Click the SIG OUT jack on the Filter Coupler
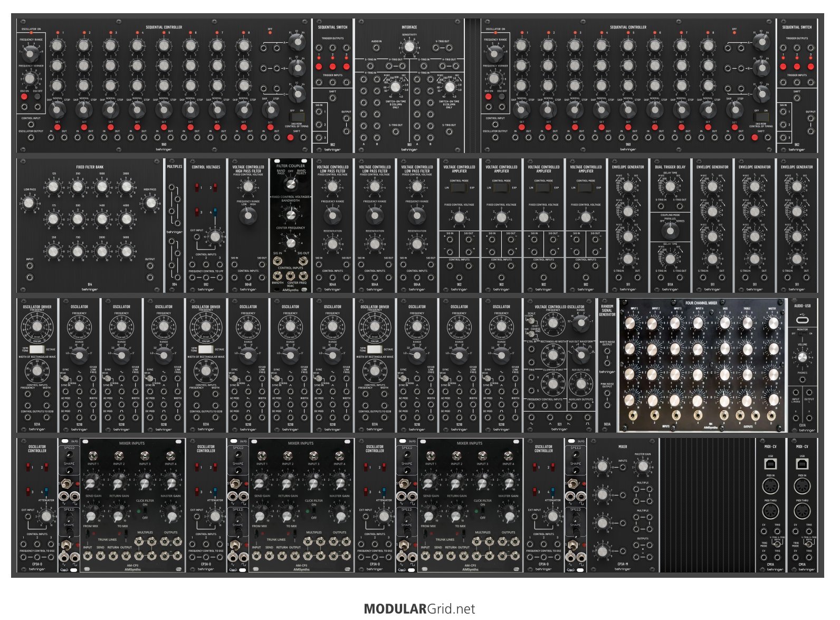Image resolution: width=840 pixels, height=620 pixels. click(x=303, y=261)
